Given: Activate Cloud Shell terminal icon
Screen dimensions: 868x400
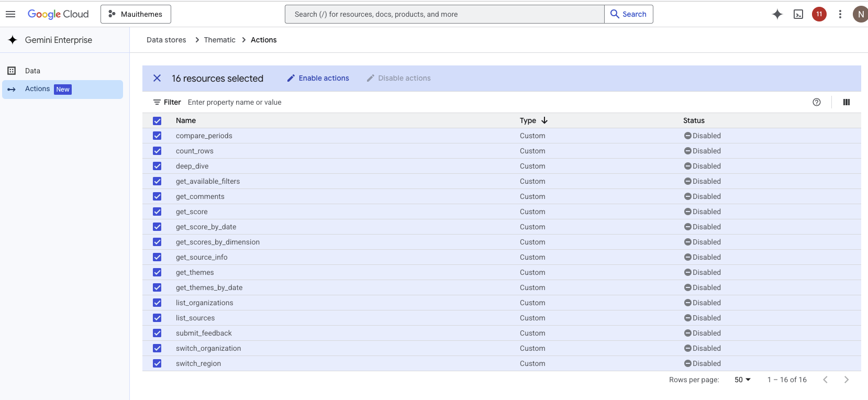Looking at the screenshot, I should point(798,14).
